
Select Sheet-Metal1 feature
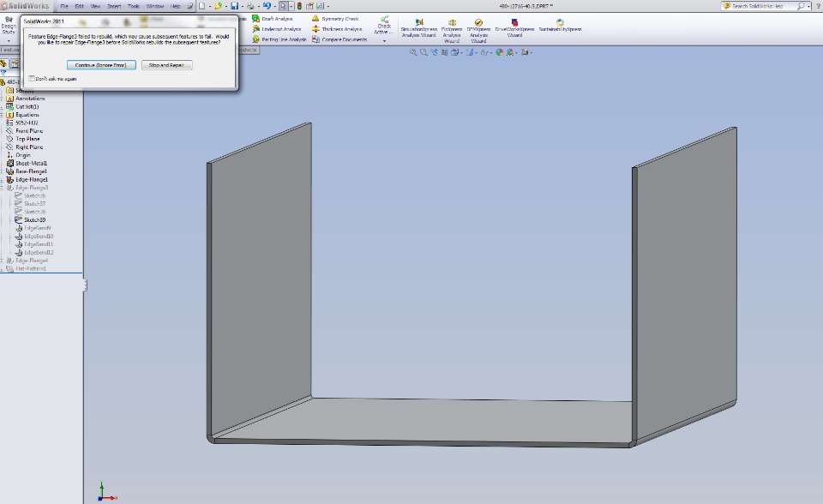click(31, 163)
